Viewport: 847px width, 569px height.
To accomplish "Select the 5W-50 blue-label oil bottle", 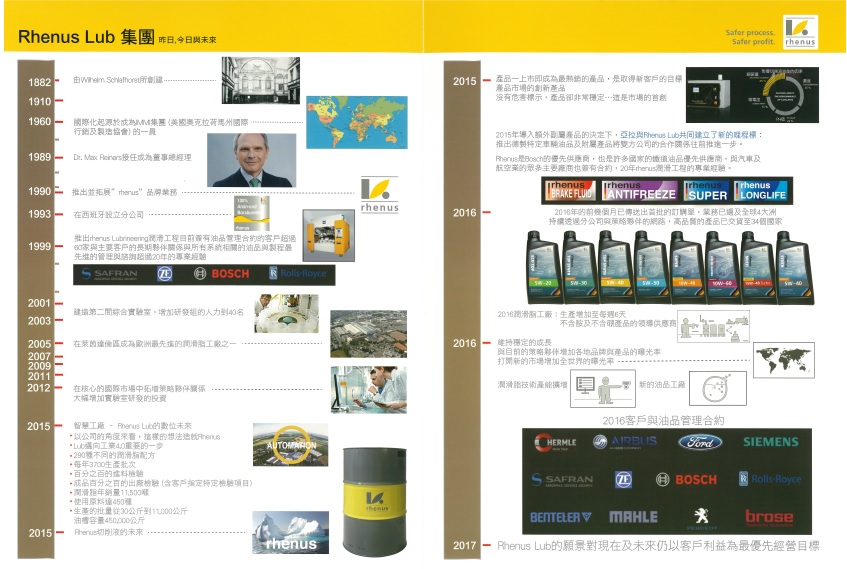I will 650,267.
